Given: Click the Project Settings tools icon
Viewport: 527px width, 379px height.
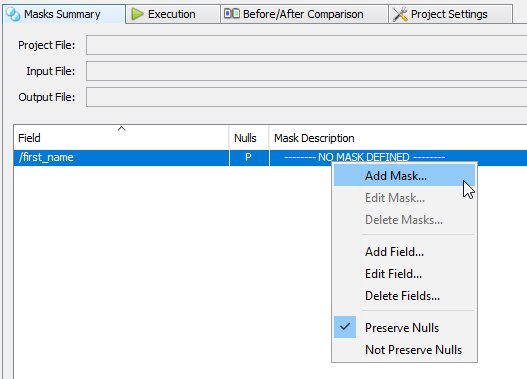Looking at the screenshot, I should 400,14.
